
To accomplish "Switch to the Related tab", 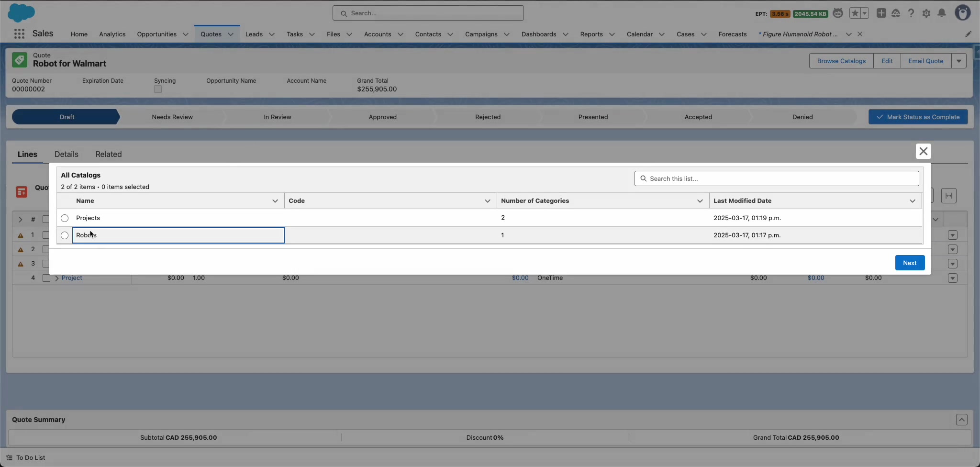I will coord(109,154).
